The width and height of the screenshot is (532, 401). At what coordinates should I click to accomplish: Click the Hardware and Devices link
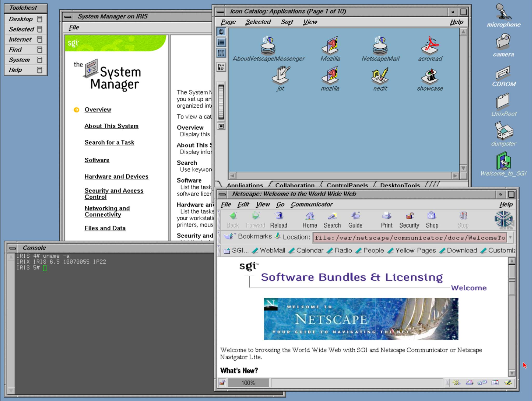coord(116,177)
